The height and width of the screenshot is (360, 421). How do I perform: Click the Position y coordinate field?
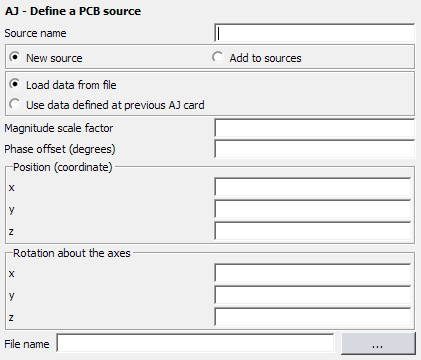tap(313, 209)
